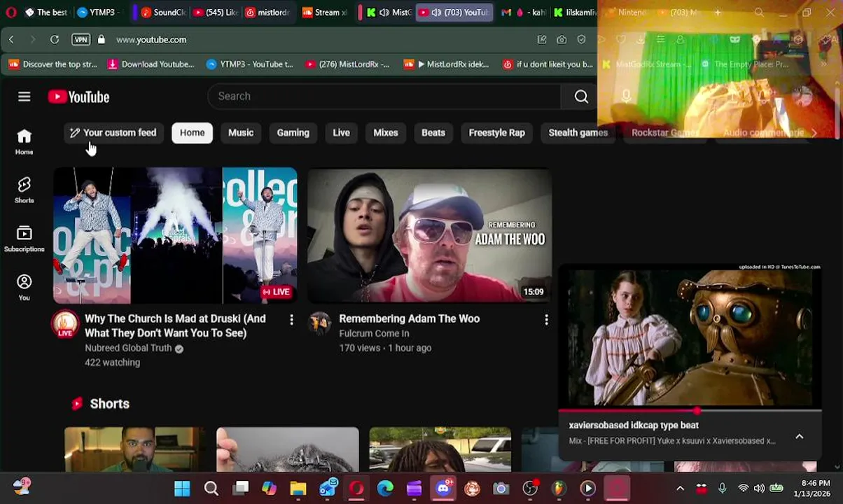Open the Druski live video thumbnail
Viewport: 843px width, 504px height.
point(175,235)
